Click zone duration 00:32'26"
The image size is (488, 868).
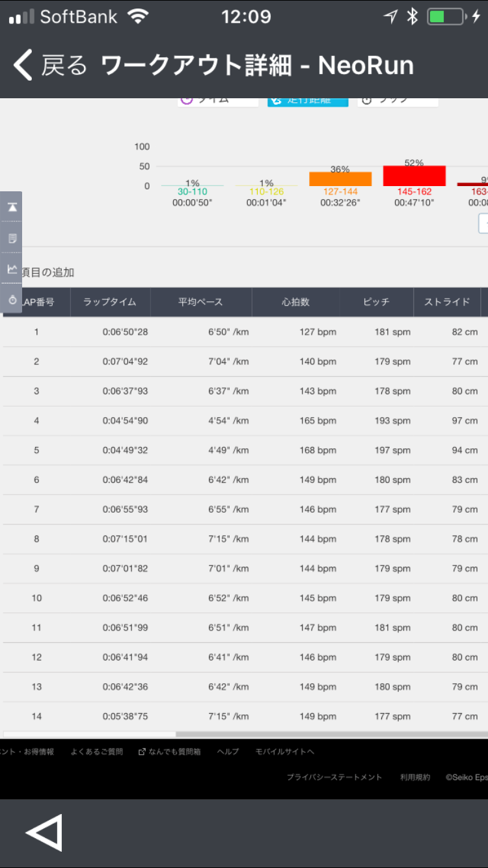click(340, 203)
